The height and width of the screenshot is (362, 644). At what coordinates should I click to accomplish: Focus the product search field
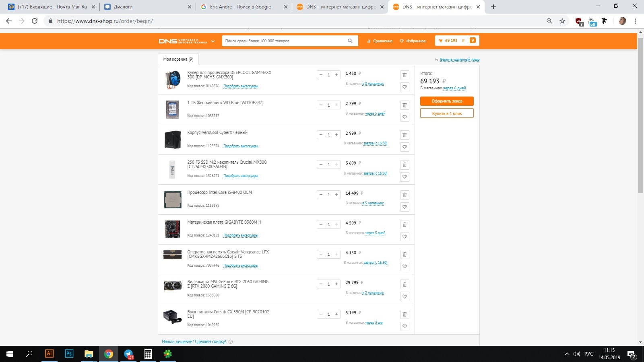(285, 41)
